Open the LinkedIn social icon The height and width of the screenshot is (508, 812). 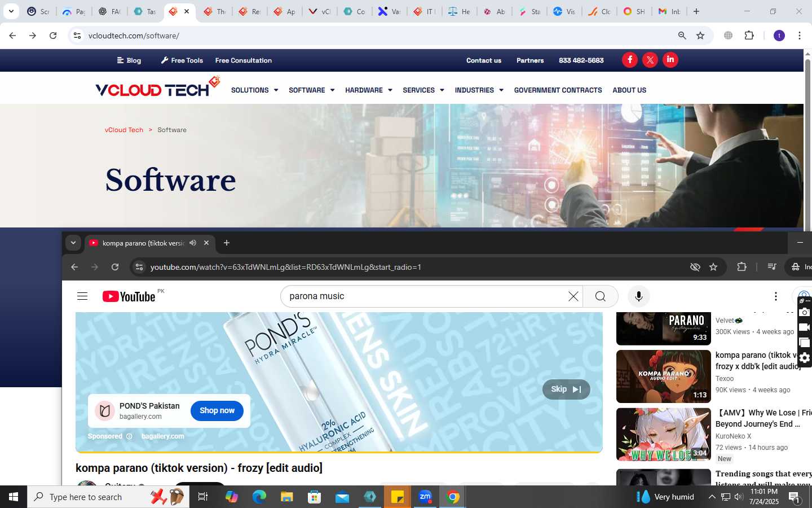click(670, 60)
